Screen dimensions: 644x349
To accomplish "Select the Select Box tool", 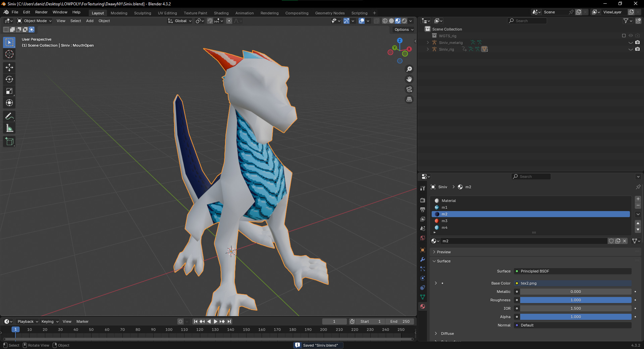I will point(9,42).
